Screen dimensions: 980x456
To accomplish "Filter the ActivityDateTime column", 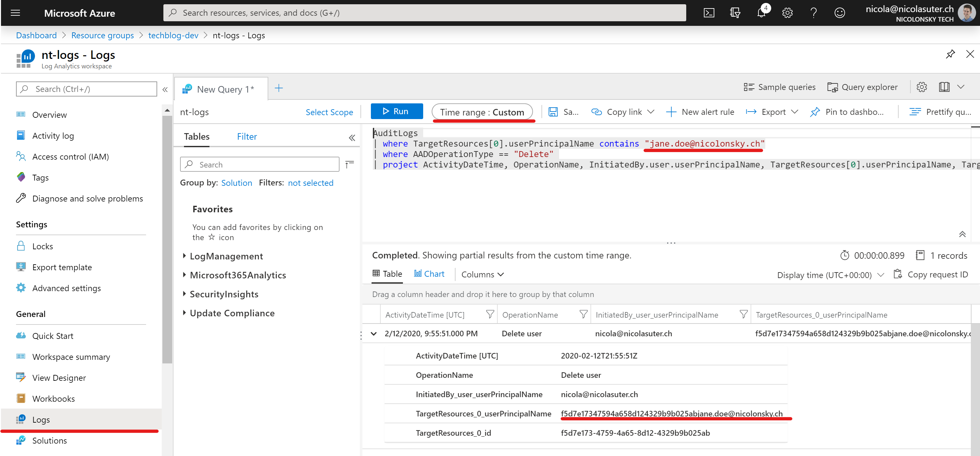I will [x=490, y=314].
